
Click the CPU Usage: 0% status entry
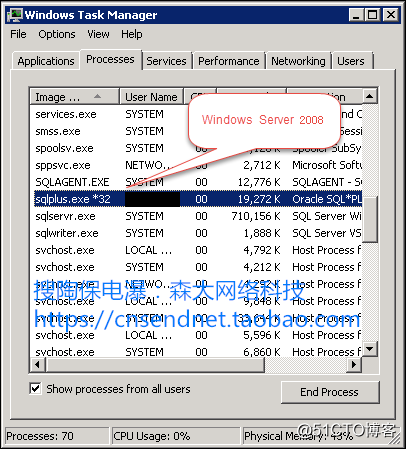coord(176,436)
